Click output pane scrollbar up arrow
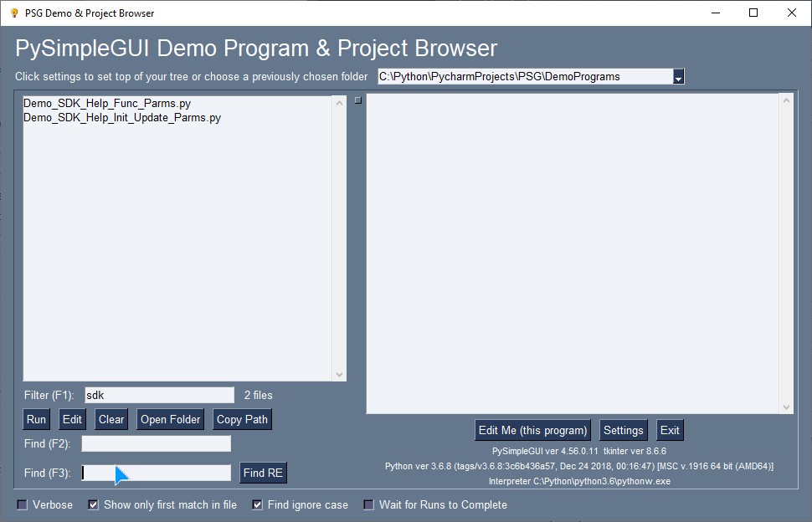This screenshot has width=812, height=522. click(x=786, y=100)
